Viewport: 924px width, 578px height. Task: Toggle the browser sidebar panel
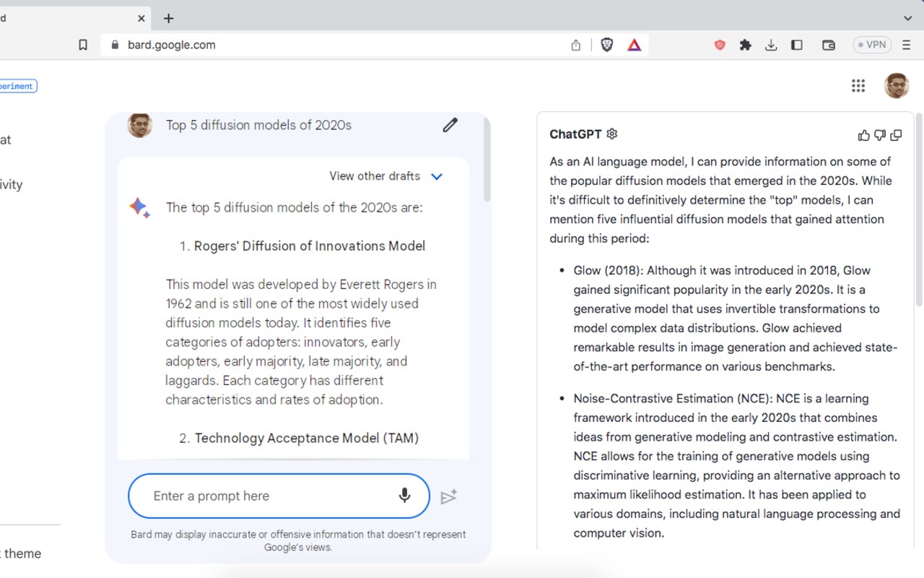pyautogui.click(x=797, y=45)
